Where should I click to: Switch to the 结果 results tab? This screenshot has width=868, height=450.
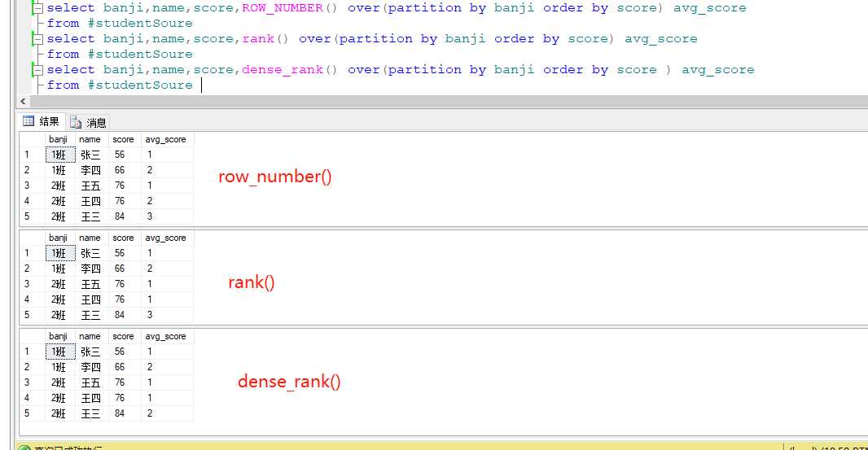pos(49,122)
